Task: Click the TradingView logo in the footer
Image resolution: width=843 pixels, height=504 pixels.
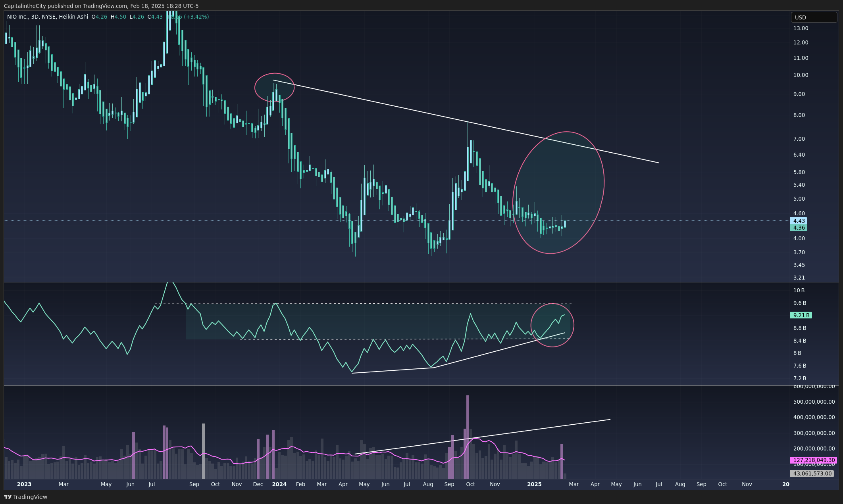Action: 25,497
